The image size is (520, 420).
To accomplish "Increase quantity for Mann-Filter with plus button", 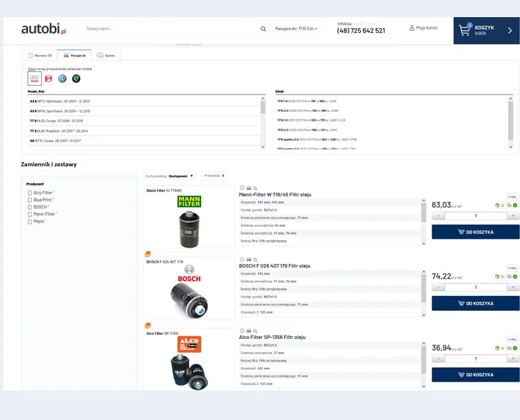I will pos(513,216).
